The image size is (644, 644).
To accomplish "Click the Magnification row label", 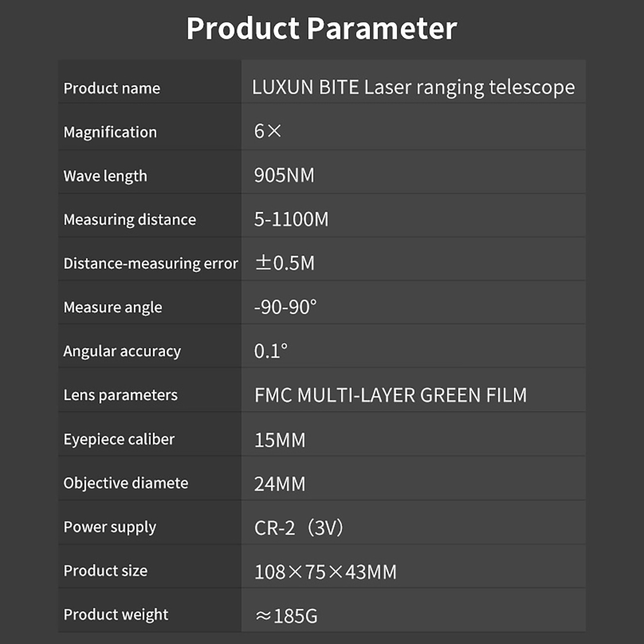I will [110, 132].
